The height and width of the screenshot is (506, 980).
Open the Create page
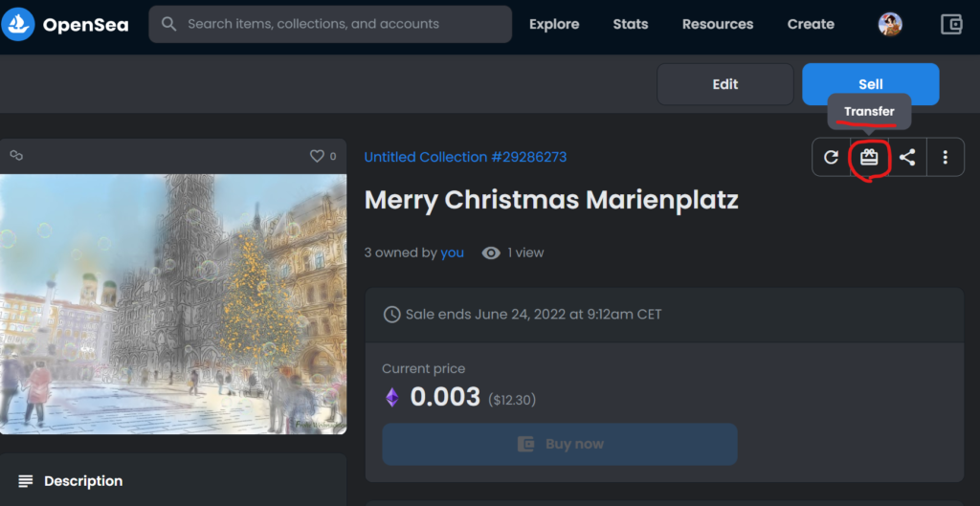[x=811, y=24]
